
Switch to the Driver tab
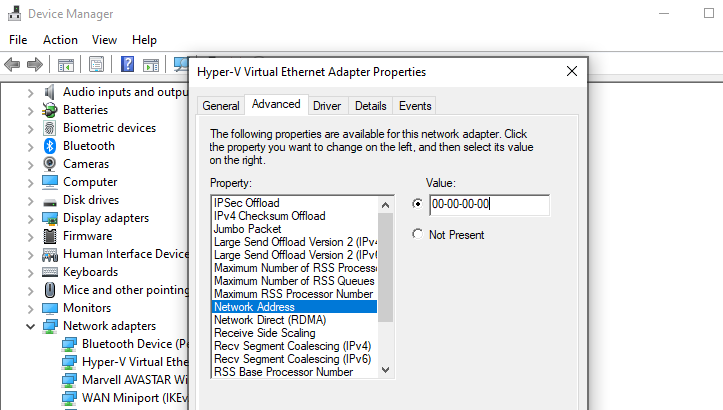pyautogui.click(x=327, y=106)
